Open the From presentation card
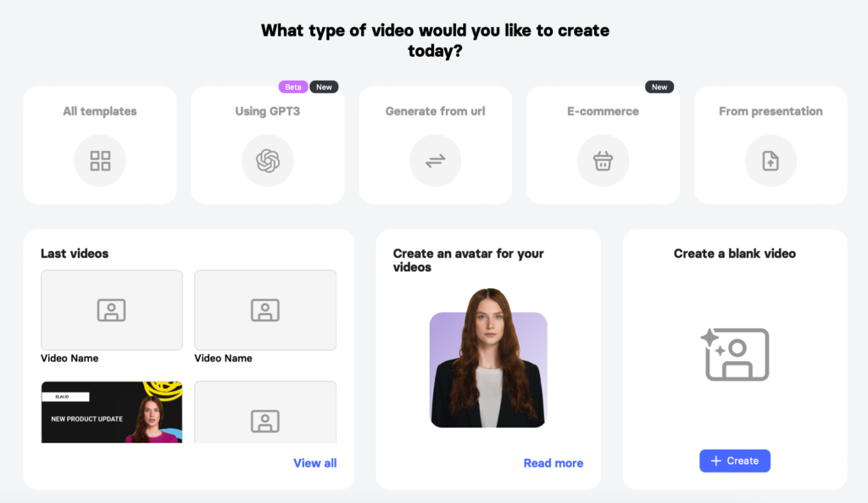Viewport: 868px width, 503px height. pos(771,144)
